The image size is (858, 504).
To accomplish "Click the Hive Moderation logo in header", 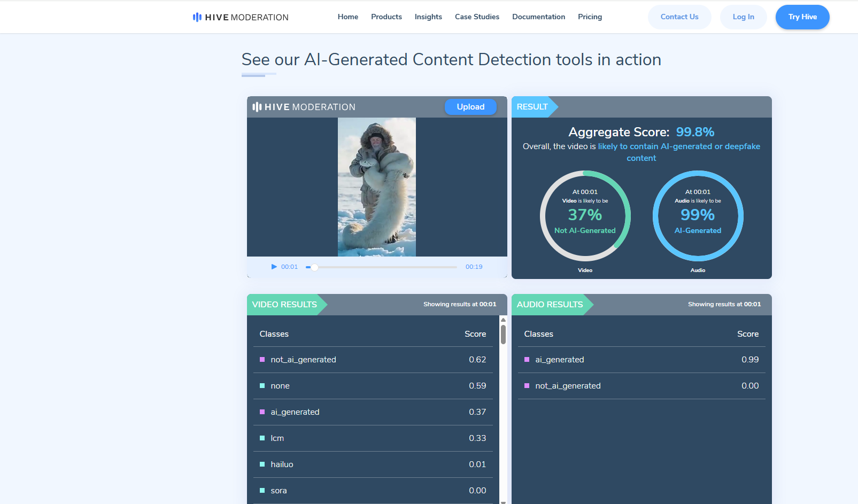I will click(x=241, y=17).
